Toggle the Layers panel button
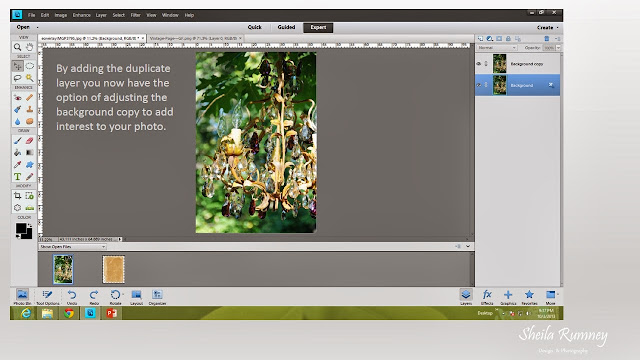Image resolution: width=640 pixels, height=360 pixels. coord(466,297)
